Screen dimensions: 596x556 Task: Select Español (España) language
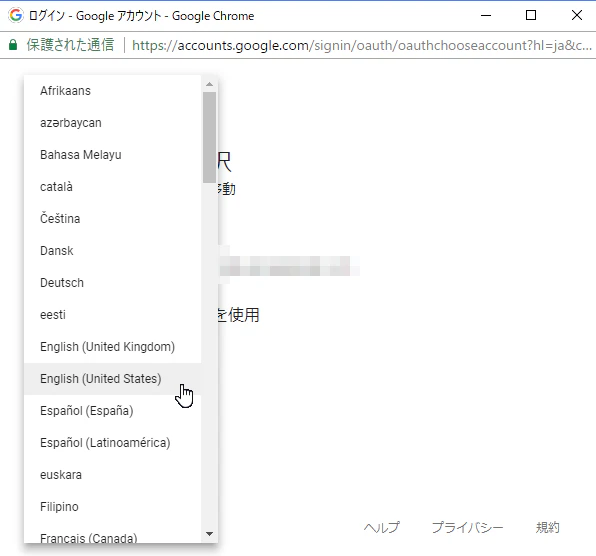point(113,411)
